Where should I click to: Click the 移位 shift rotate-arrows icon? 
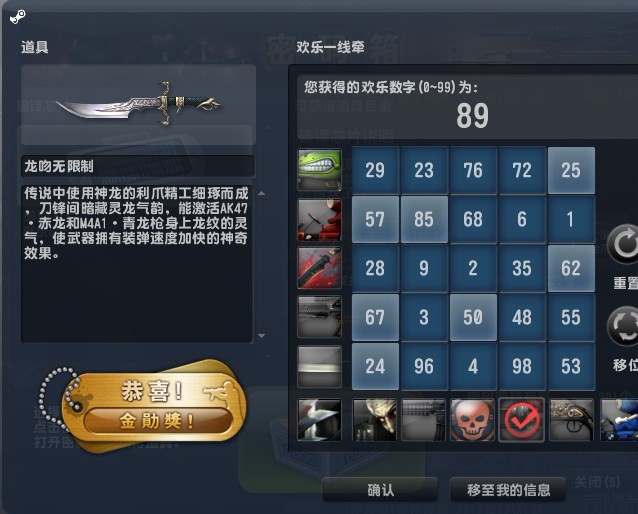pos(623,328)
